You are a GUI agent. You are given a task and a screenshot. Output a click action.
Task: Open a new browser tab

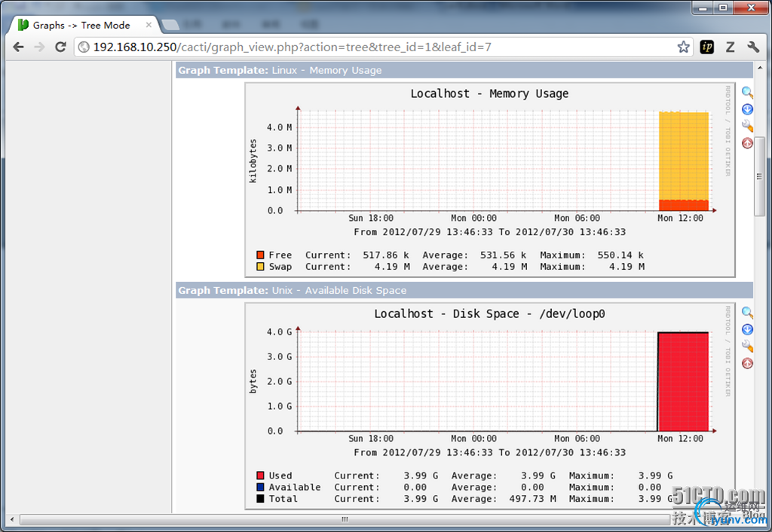[x=170, y=25]
